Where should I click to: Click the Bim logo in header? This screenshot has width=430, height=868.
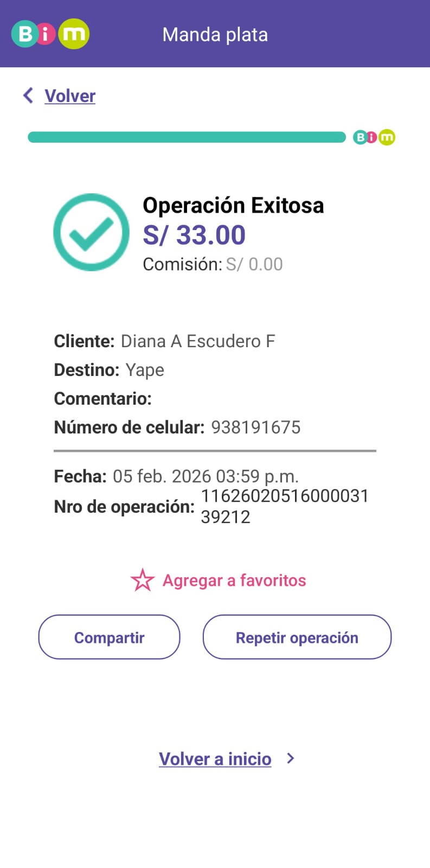pyautogui.click(x=50, y=34)
